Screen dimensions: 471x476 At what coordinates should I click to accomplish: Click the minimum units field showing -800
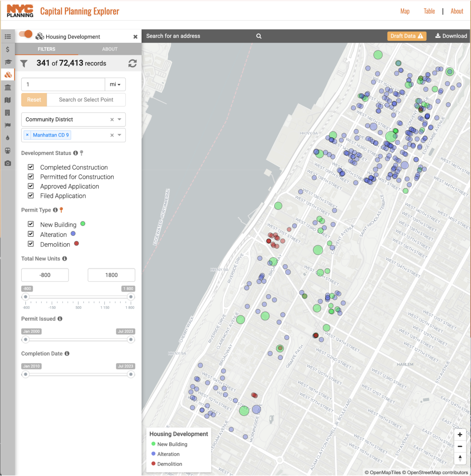(45, 275)
